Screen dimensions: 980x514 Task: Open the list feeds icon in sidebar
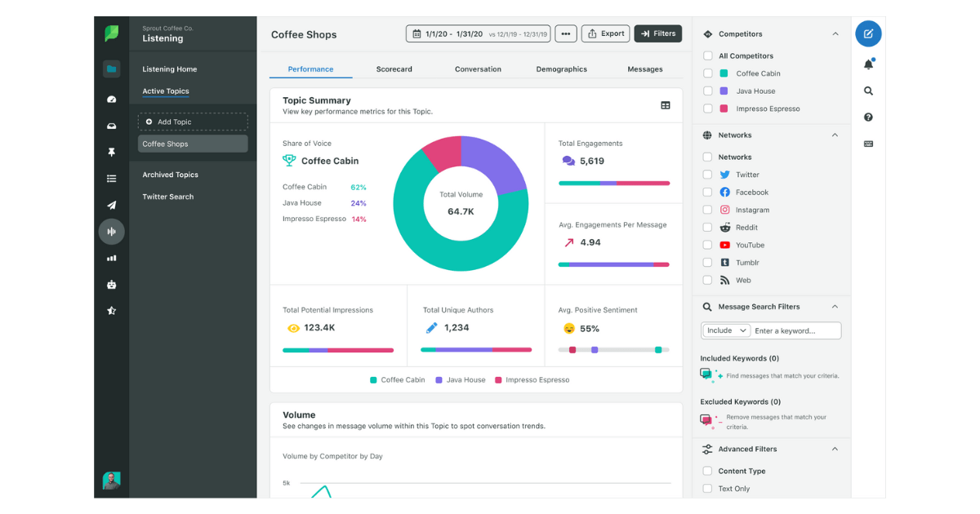[x=112, y=179]
